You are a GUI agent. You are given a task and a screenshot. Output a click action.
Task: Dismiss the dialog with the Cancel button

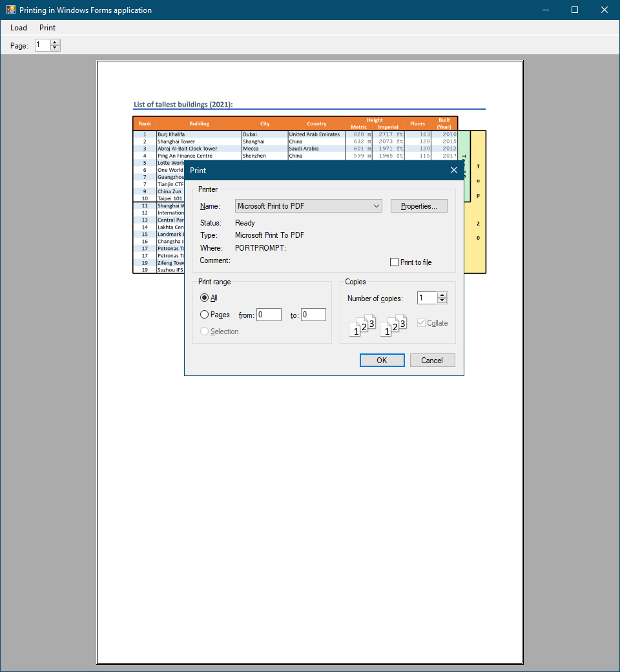[x=432, y=360]
